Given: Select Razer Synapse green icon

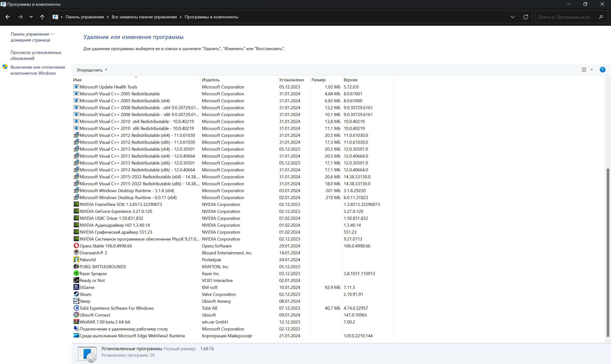Looking at the screenshot, I should pos(76,273).
